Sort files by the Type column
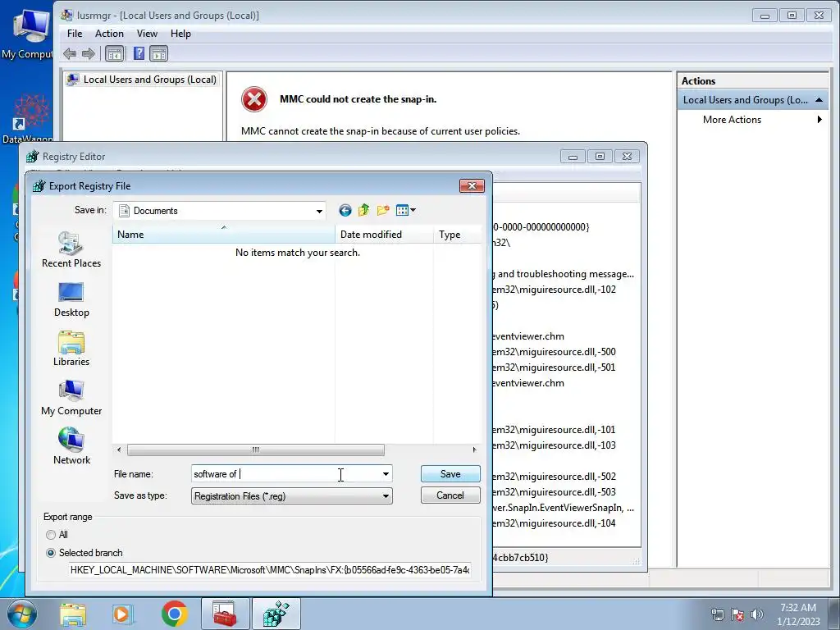This screenshot has width=840, height=630. [457, 234]
